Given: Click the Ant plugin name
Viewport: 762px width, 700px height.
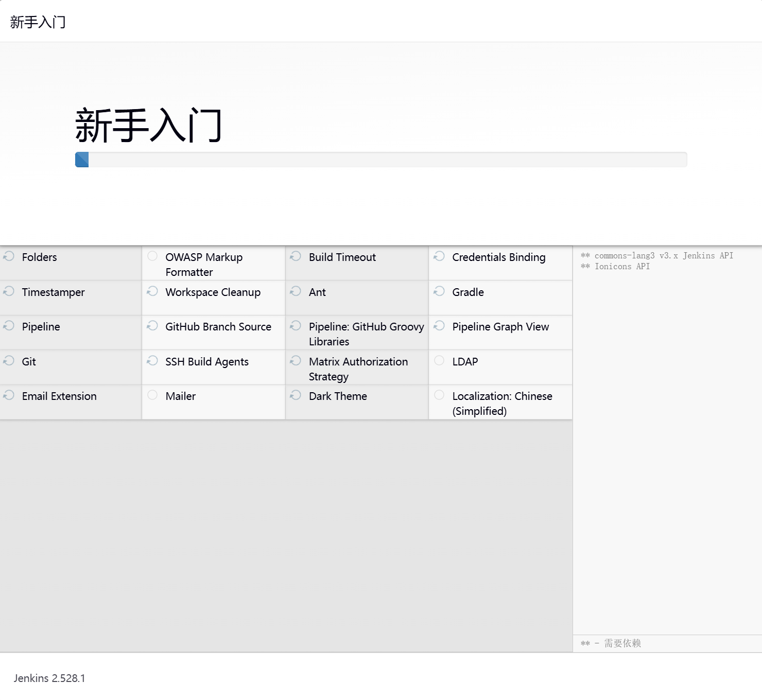Looking at the screenshot, I should coord(317,292).
